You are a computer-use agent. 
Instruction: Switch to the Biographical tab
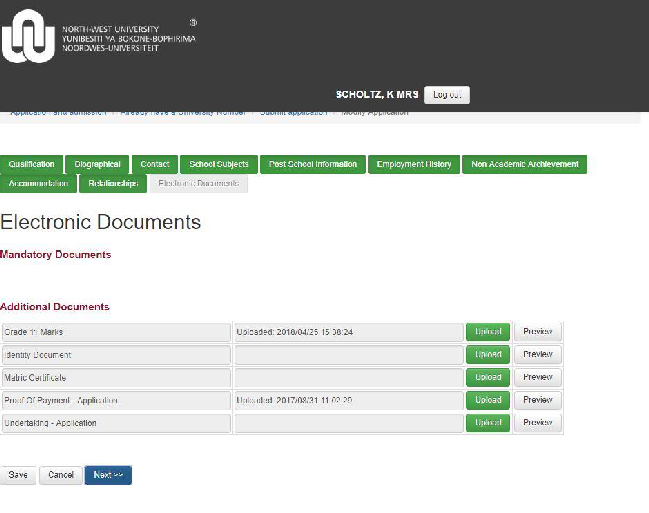(97, 164)
